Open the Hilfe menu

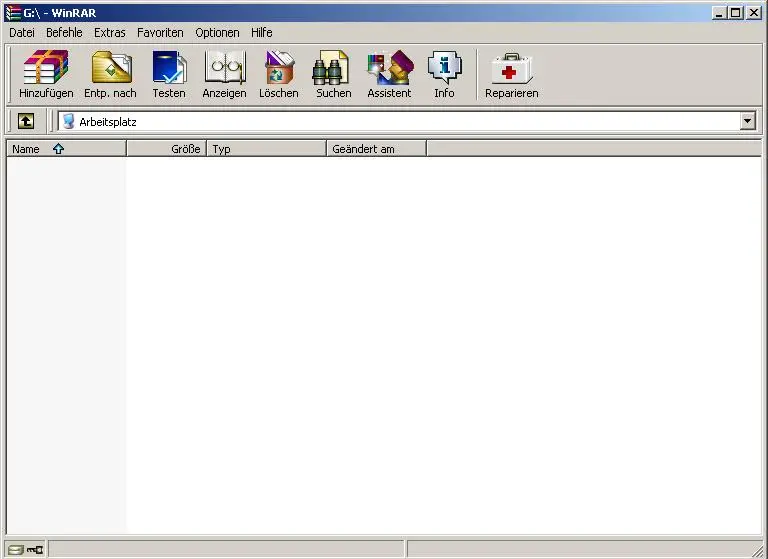[262, 33]
